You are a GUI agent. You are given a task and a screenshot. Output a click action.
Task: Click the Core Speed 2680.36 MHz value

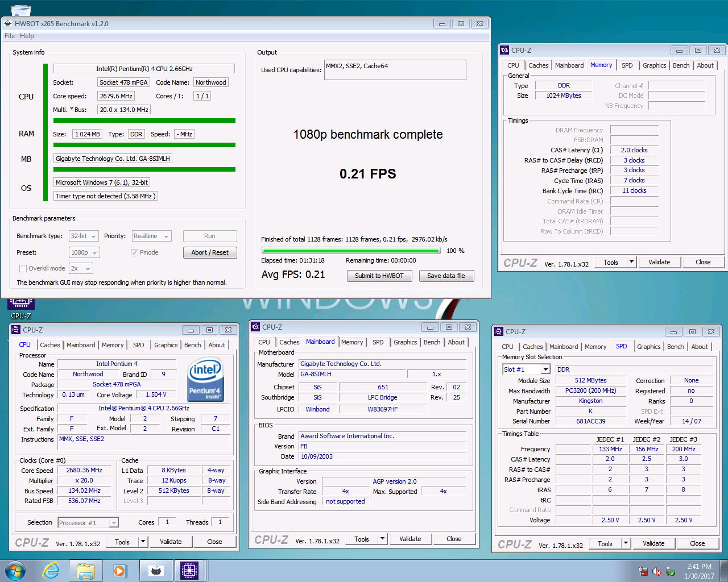(x=85, y=471)
